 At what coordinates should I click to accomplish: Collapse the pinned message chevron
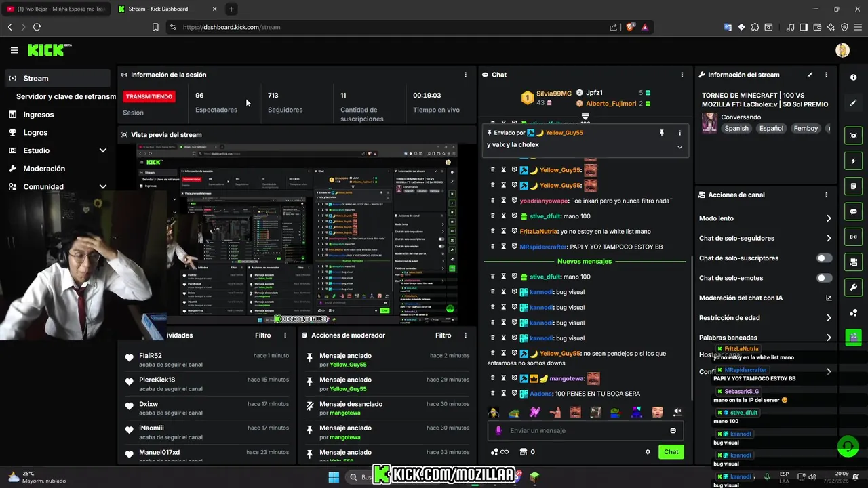point(679,147)
